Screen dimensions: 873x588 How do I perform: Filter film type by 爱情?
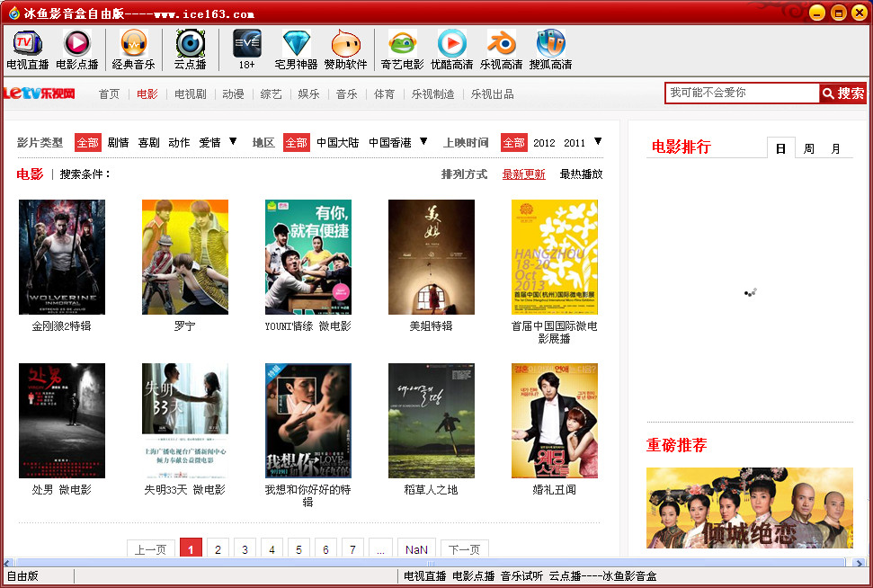(209, 143)
